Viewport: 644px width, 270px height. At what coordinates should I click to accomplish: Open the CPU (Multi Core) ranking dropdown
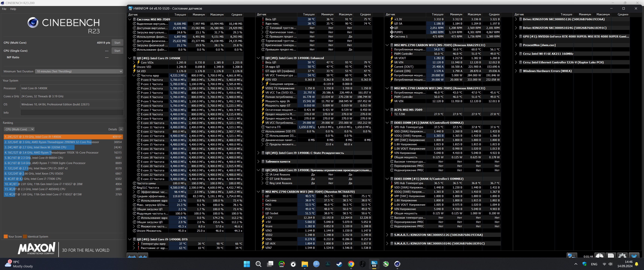(x=19, y=129)
